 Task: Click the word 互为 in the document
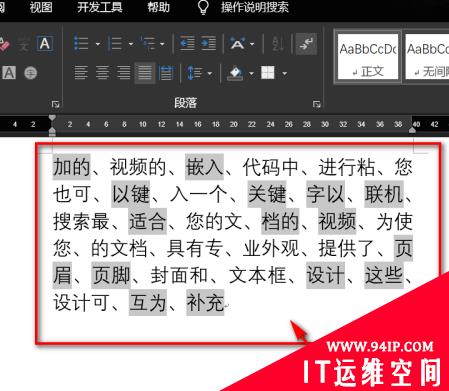[x=147, y=303]
